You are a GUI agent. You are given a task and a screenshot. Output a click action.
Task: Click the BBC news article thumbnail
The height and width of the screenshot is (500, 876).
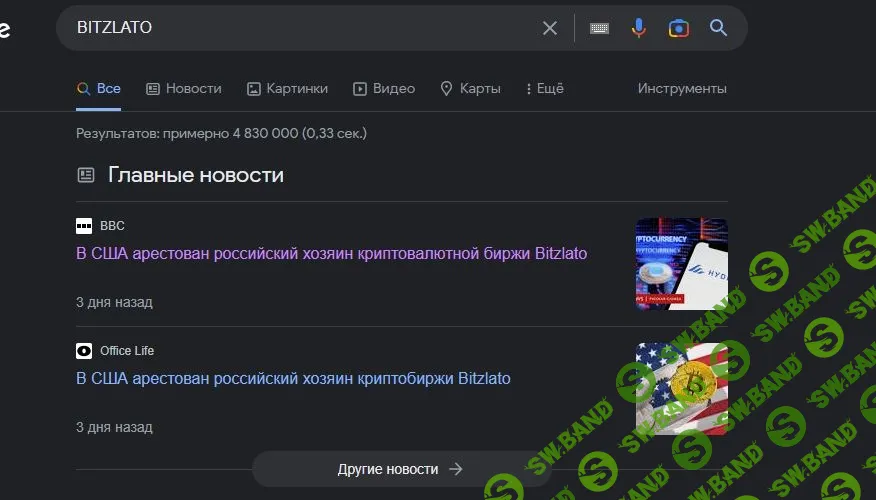pyautogui.click(x=681, y=264)
